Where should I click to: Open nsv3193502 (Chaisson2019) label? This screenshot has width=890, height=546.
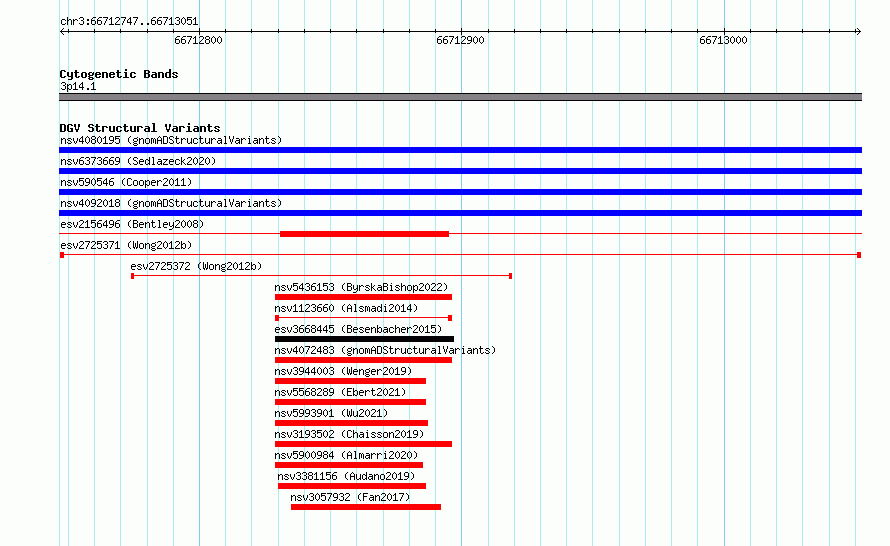pyautogui.click(x=349, y=434)
